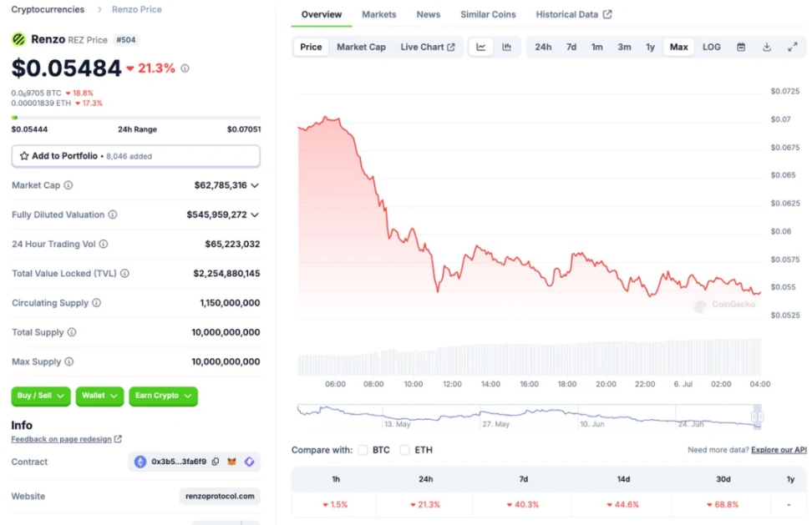
Task: Tick the BTC compare checkbox
Action: click(363, 450)
